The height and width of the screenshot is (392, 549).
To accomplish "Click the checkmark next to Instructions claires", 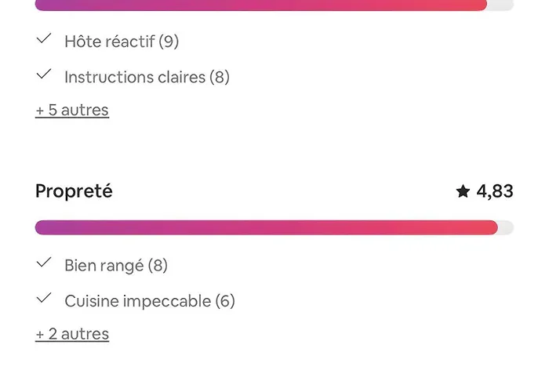I will [44, 74].
